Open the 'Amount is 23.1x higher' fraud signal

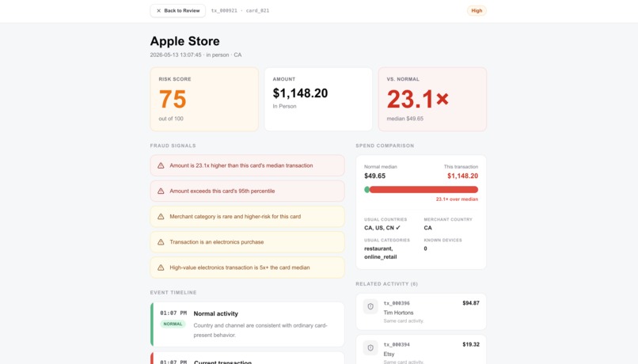click(x=248, y=165)
